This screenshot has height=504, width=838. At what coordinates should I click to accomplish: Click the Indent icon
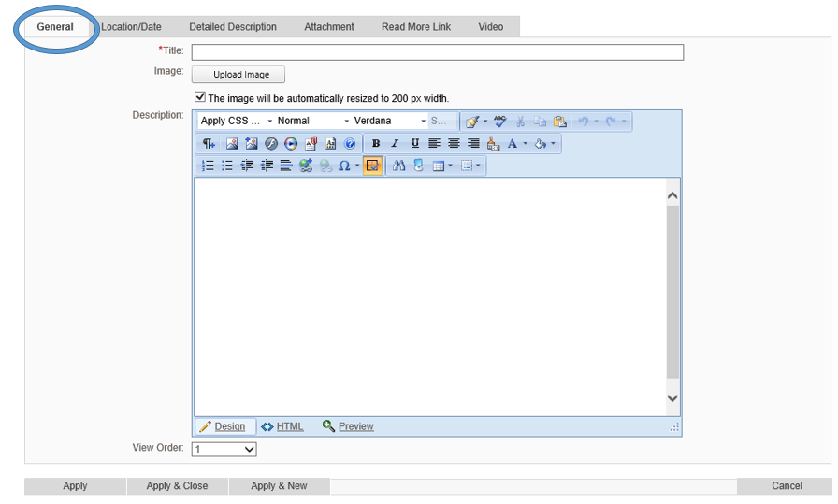point(247,166)
